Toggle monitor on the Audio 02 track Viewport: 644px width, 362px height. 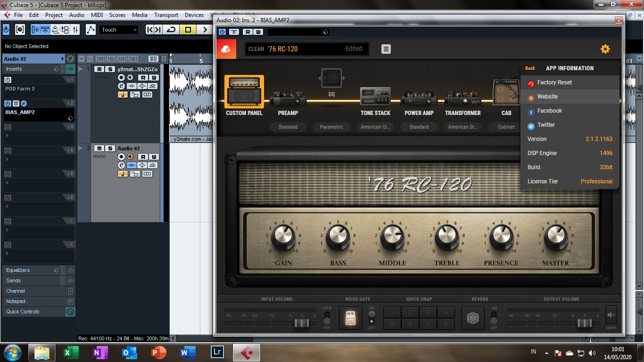click(129, 156)
